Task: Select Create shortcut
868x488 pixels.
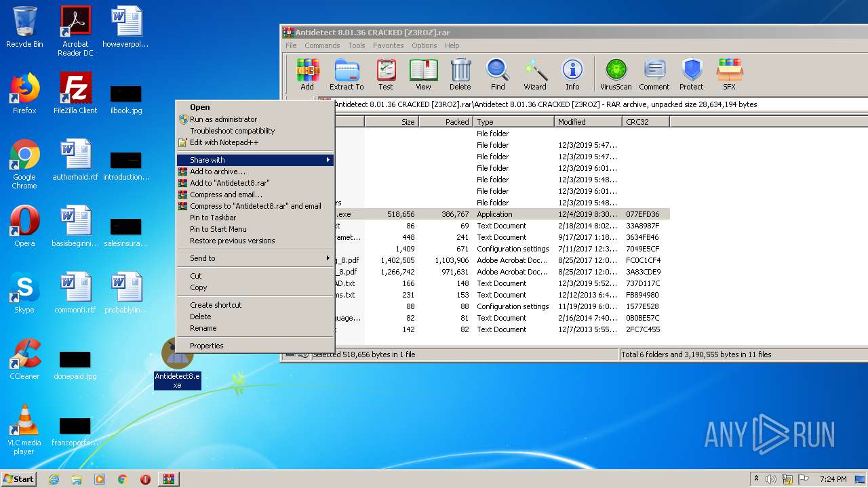Action: pyautogui.click(x=255, y=305)
